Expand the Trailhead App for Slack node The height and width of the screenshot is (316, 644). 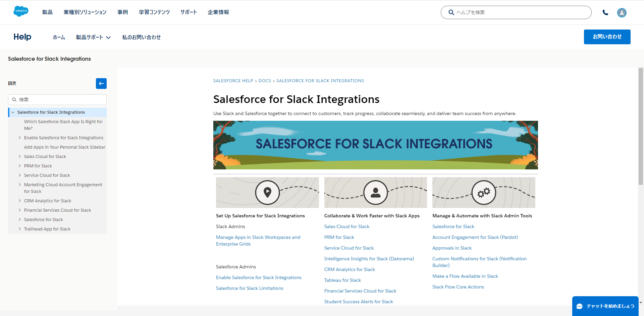click(x=19, y=229)
